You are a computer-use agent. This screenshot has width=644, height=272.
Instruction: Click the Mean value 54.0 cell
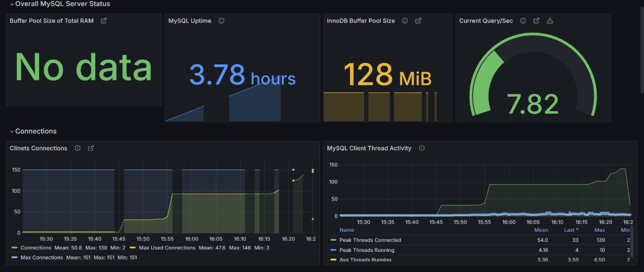(x=543, y=240)
